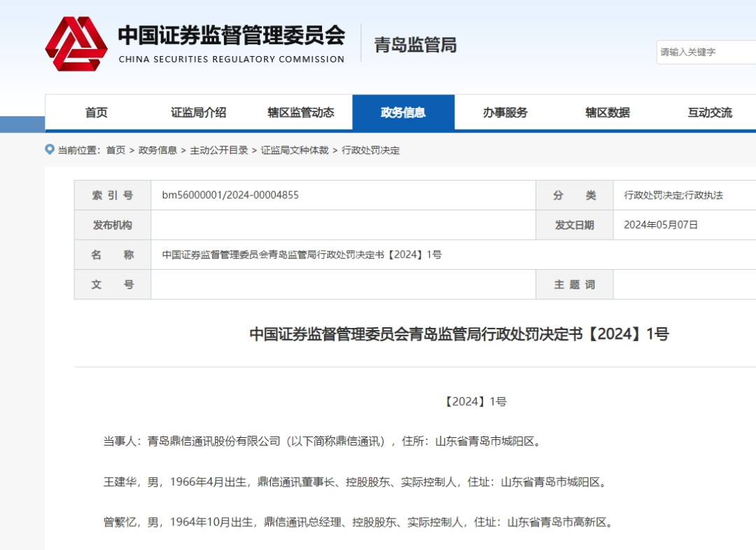Click the 索引号 table label

tap(112, 195)
